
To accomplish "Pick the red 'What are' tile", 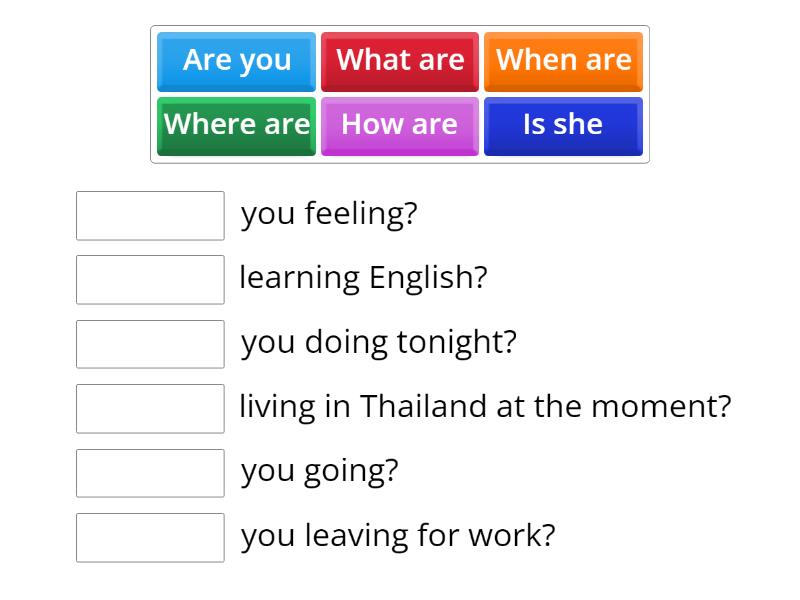I will coord(400,62).
